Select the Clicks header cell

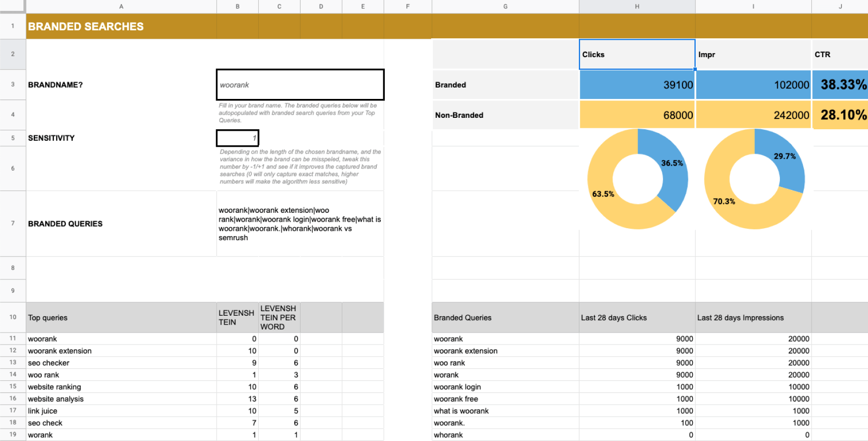pyautogui.click(x=637, y=54)
